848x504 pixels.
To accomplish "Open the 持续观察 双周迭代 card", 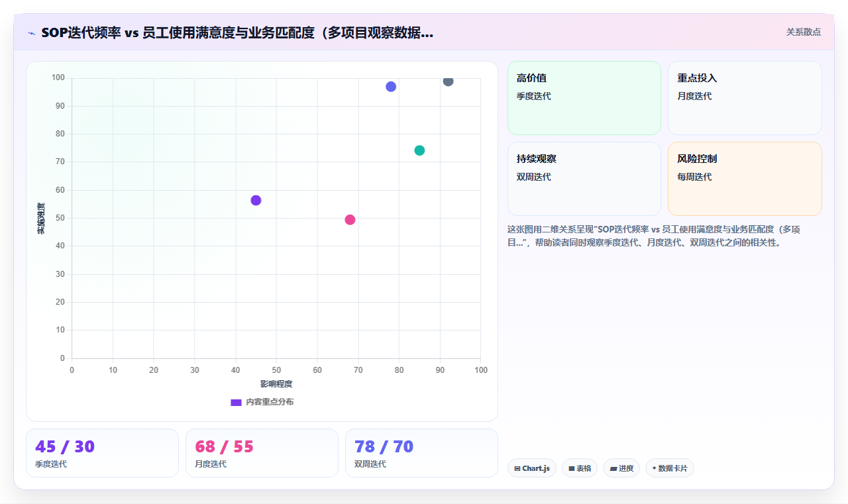I will pyautogui.click(x=584, y=179).
